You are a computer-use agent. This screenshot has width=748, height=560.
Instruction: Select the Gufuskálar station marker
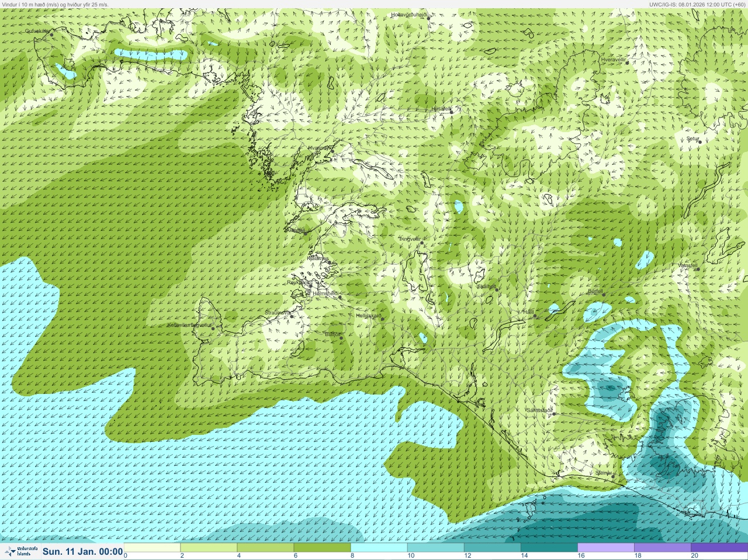tap(51, 34)
